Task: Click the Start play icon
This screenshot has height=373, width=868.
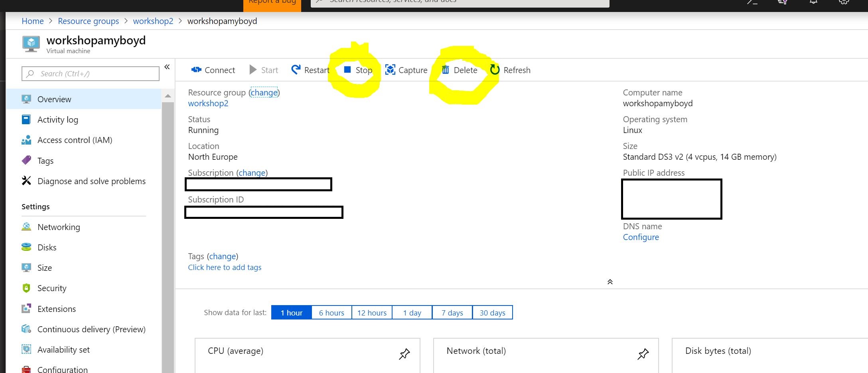Action: pyautogui.click(x=253, y=70)
